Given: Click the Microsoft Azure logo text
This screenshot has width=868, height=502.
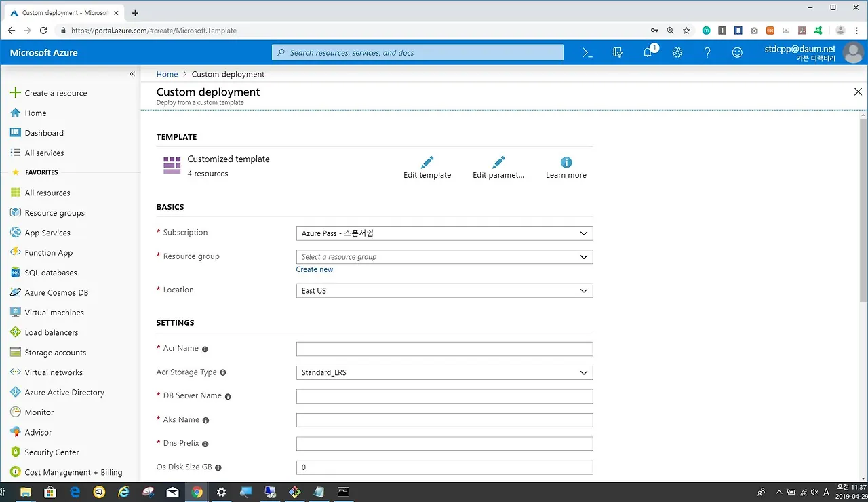Looking at the screenshot, I should click(44, 52).
